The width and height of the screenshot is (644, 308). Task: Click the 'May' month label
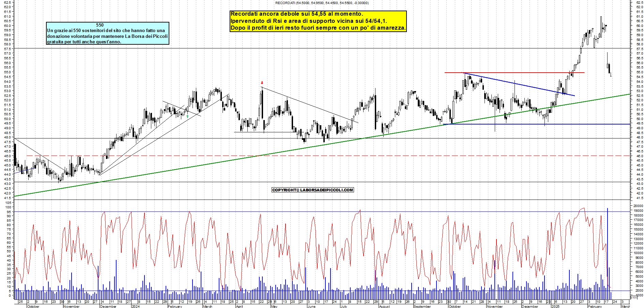click(274, 306)
